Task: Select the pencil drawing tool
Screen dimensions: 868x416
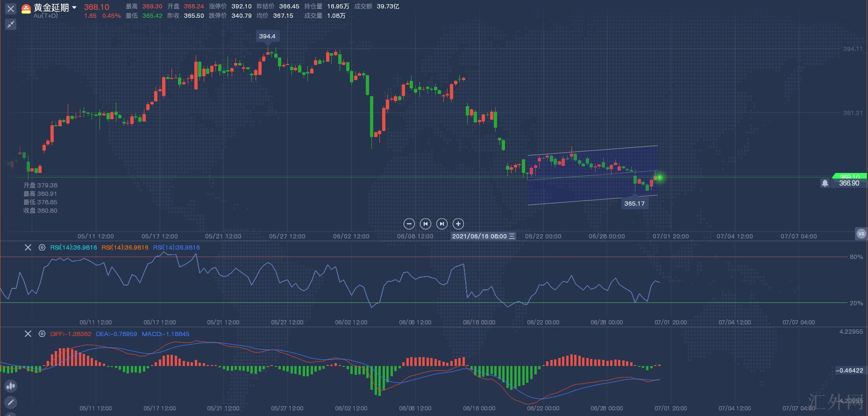Action: tap(11, 402)
